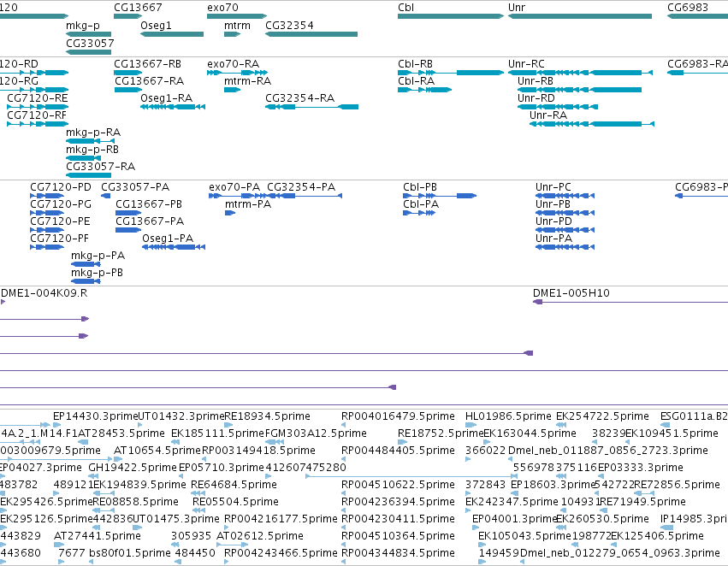Viewport: 728px width, 566px height.
Task: Select protein CG33057-PA
Action: click(135, 187)
